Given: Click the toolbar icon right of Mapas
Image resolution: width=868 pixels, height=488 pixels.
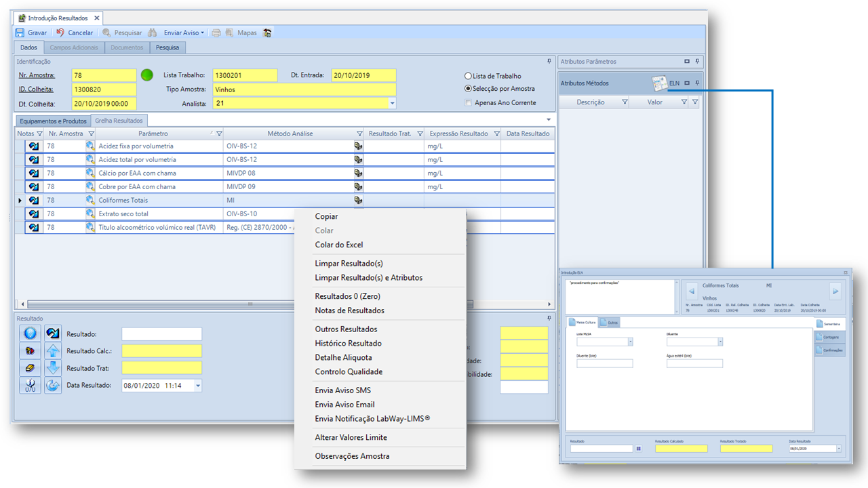Looking at the screenshot, I should coord(267,33).
